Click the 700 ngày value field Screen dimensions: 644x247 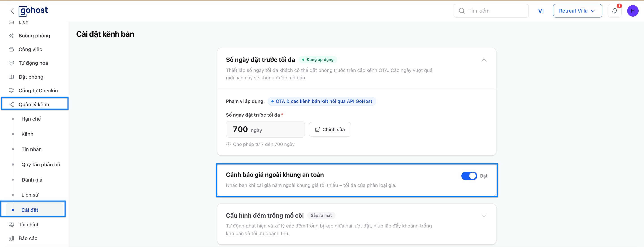(x=265, y=130)
